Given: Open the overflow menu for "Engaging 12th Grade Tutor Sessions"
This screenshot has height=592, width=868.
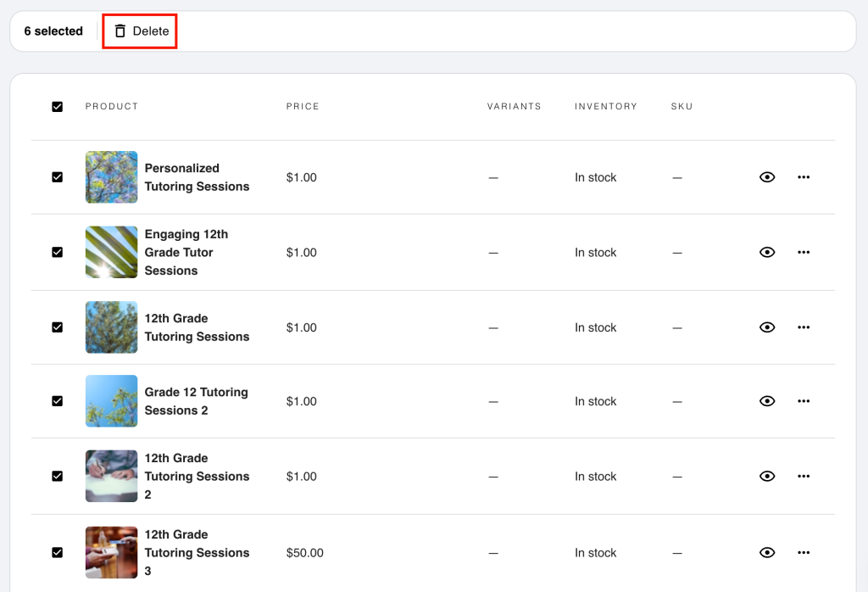Looking at the screenshot, I should [803, 252].
